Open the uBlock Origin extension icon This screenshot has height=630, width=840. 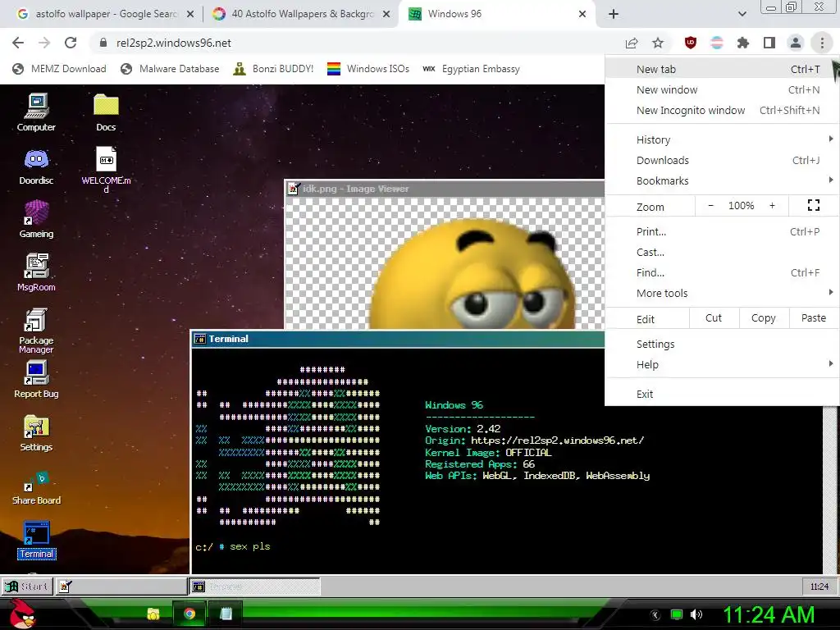pyautogui.click(x=691, y=43)
